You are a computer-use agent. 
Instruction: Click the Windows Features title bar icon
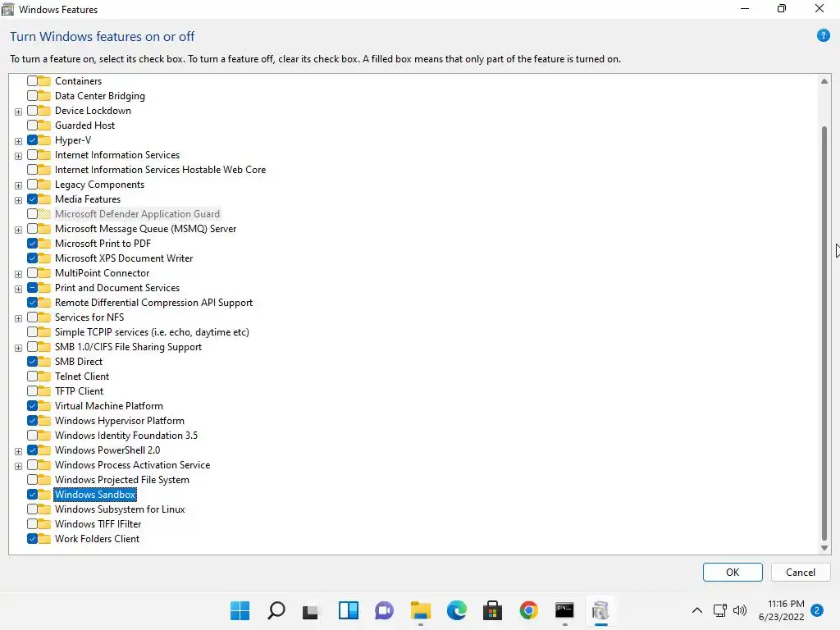tap(8, 9)
